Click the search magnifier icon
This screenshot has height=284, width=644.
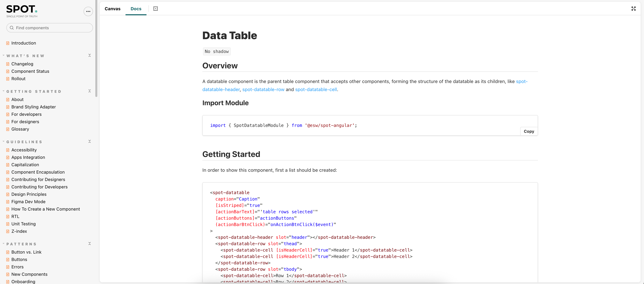[x=12, y=28]
